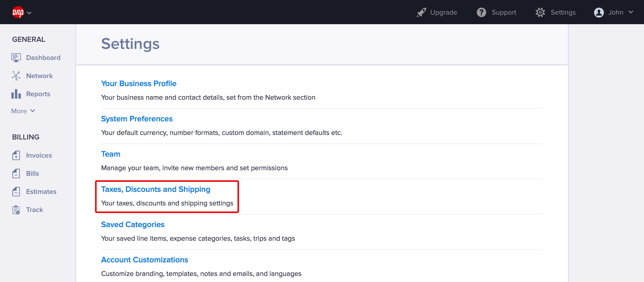644x282 pixels.
Task: Click the Upgrade rocket icon
Action: [421, 12]
